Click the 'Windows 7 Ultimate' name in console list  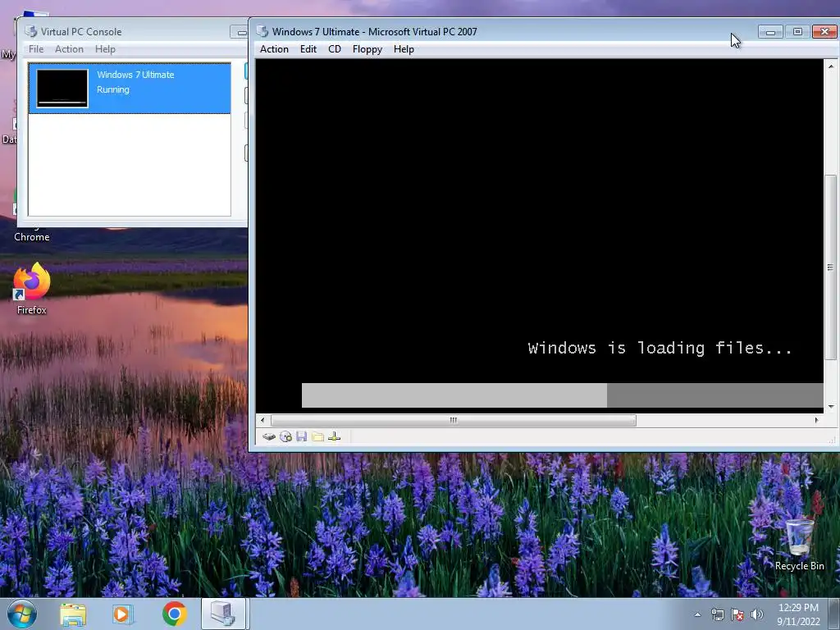tap(135, 75)
